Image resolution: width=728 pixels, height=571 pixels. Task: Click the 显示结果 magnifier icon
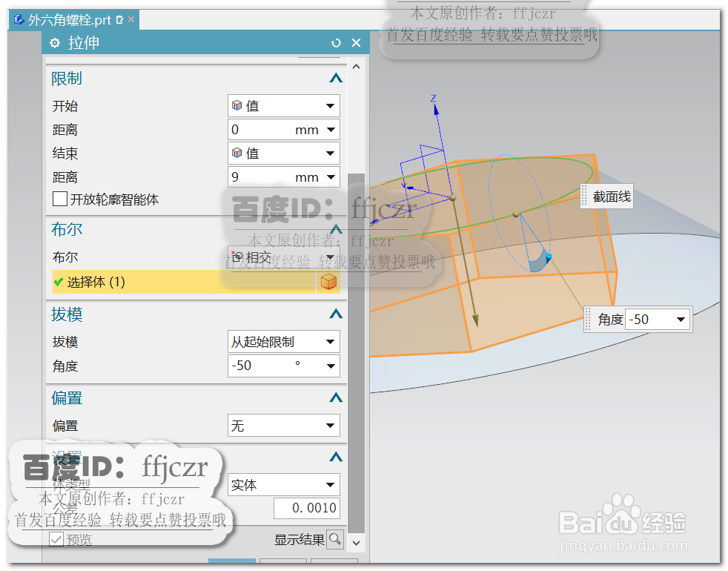[x=335, y=539]
